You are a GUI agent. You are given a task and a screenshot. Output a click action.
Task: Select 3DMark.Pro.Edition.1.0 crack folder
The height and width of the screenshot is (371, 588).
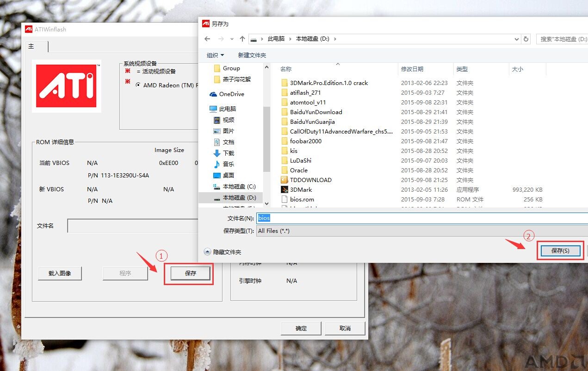point(324,83)
